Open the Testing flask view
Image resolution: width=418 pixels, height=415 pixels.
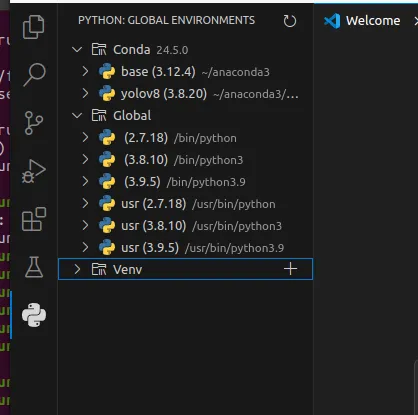pos(34,267)
